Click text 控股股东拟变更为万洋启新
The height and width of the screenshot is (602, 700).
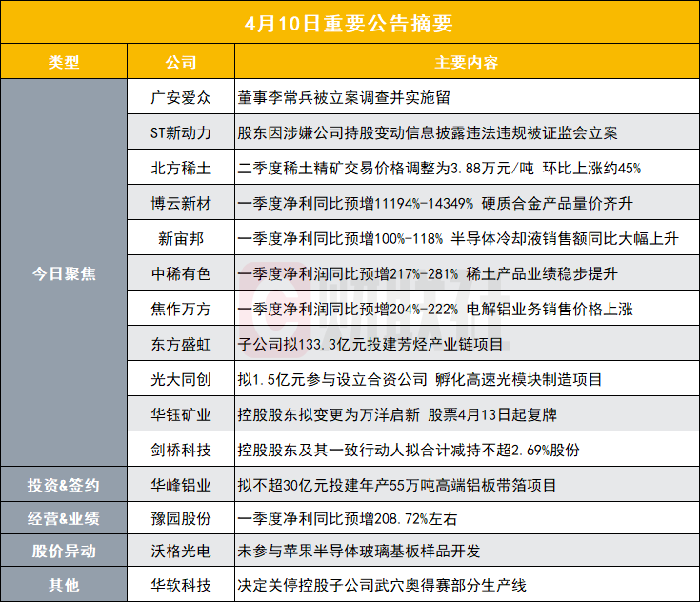pyautogui.click(x=329, y=415)
